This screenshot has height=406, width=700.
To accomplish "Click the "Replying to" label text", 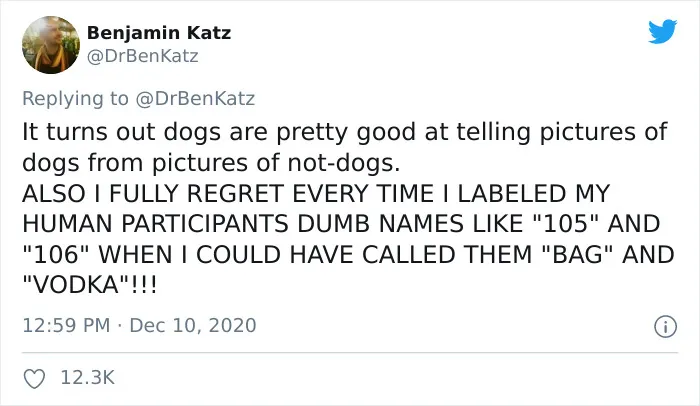I will [75, 99].
